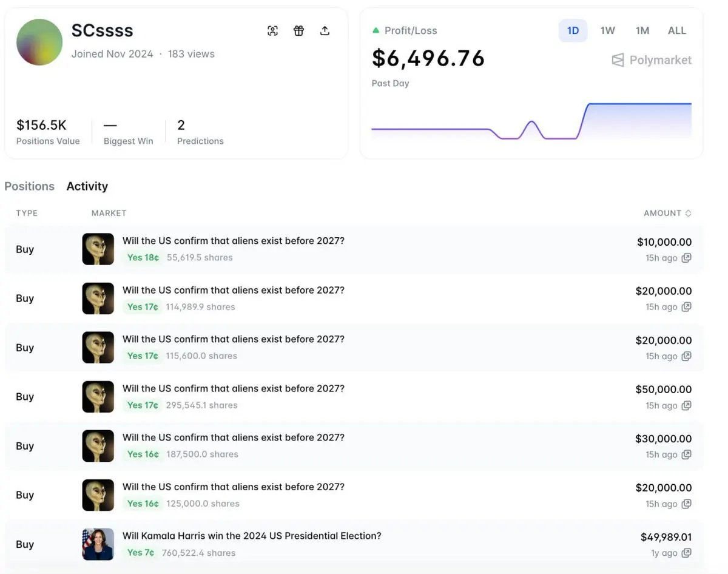Click alien thumbnail in 125,000.0 shares row
The image size is (728, 574).
[98, 495]
